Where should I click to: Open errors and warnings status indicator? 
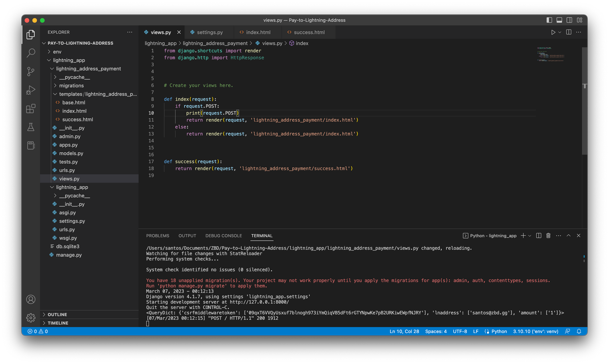pyautogui.click(x=38, y=331)
